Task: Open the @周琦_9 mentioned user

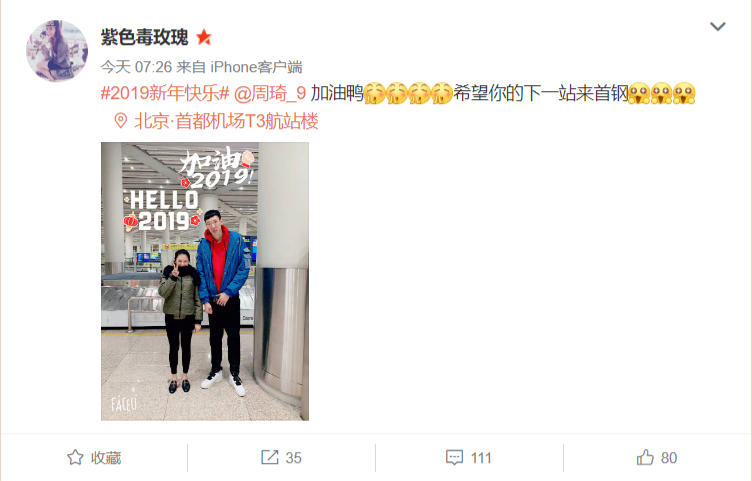Action: pos(270,93)
